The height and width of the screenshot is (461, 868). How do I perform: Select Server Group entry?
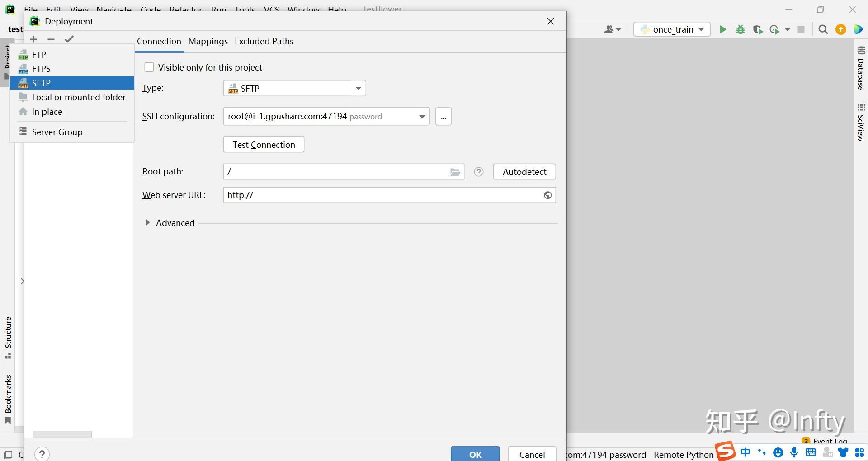pyautogui.click(x=72, y=132)
